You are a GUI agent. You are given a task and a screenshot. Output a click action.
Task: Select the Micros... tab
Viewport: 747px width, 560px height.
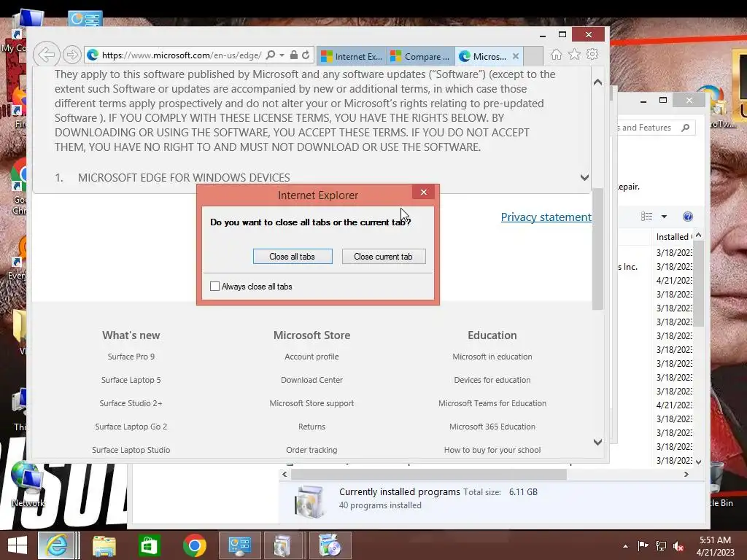pos(483,56)
